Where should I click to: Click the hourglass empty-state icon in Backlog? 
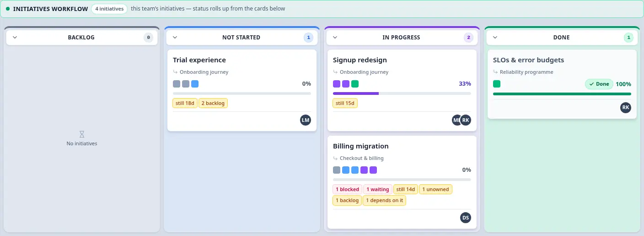(x=82, y=134)
